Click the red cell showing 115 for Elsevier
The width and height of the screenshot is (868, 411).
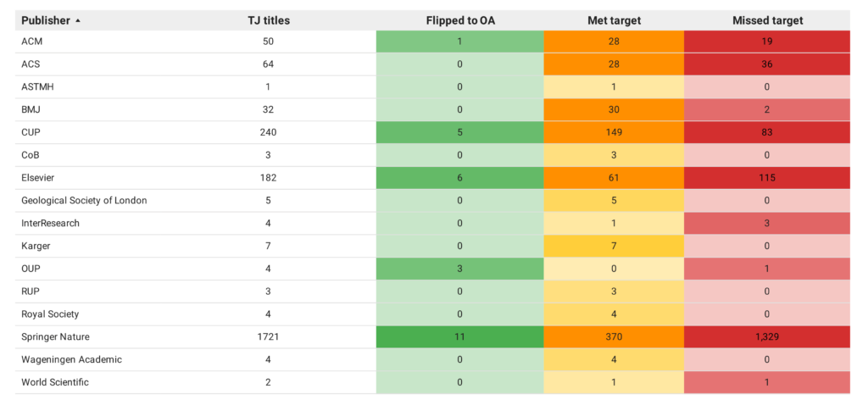pos(766,178)
